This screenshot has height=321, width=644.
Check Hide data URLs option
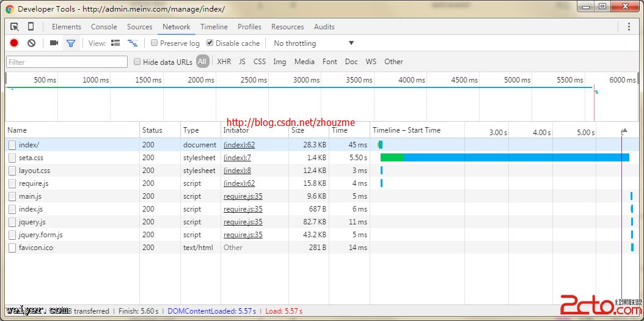coord(137,61)
